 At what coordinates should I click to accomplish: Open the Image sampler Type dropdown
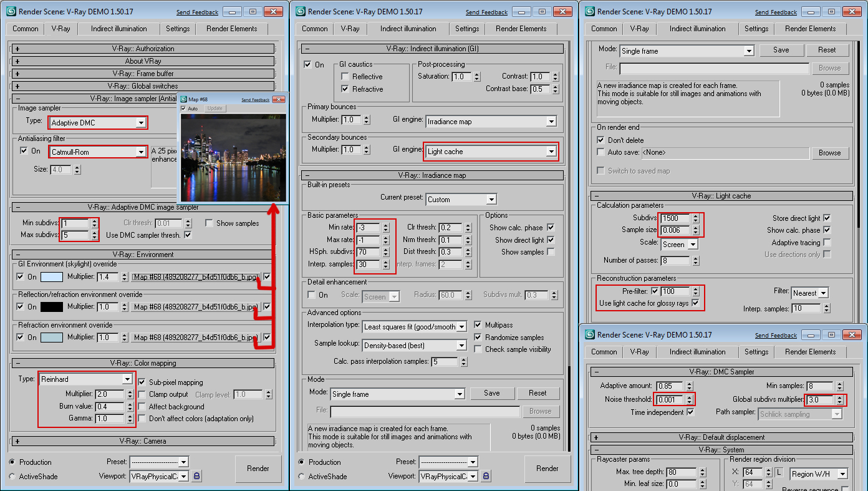tap(142, 123)
